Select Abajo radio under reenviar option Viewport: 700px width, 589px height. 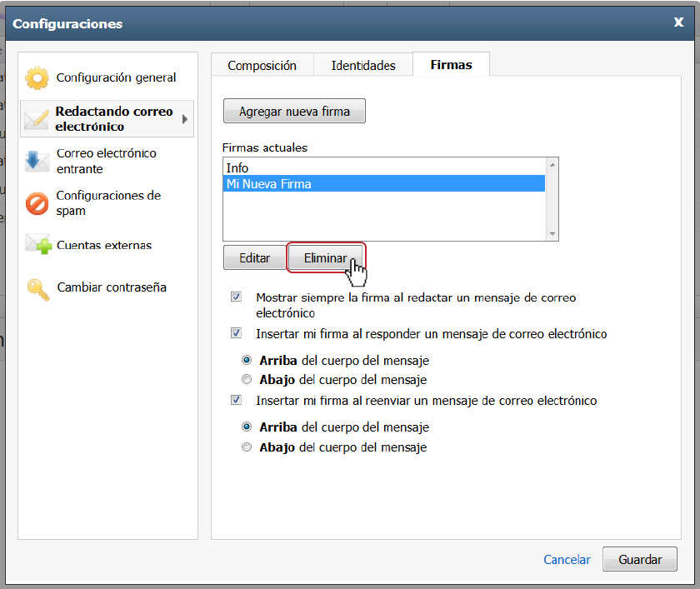pyautogui.click(x=247, y=447)
